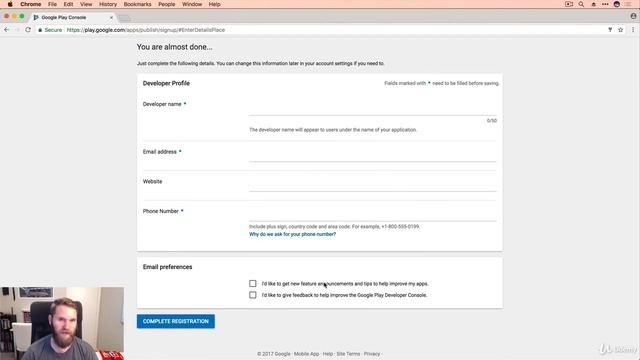Open the People menu
Image resolution: width=640 pixels, height=360 pixels.
pyautogui.click(x=167, y=4)
